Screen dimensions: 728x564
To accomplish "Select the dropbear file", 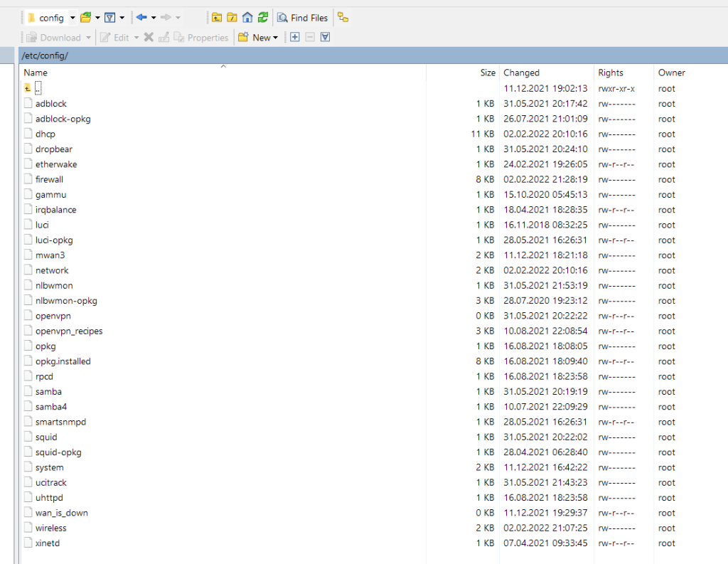I will pyautogui.click(x=54, y=149).
